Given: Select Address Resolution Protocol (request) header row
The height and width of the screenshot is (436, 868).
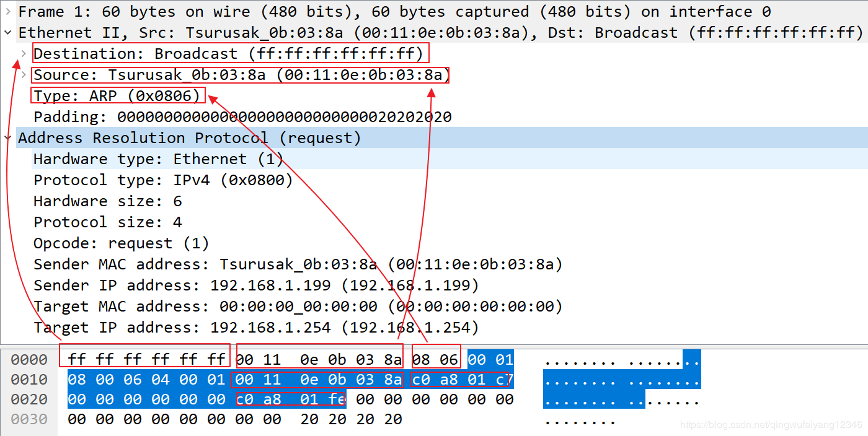Looking at the screenshot, I should coord(434,137).
